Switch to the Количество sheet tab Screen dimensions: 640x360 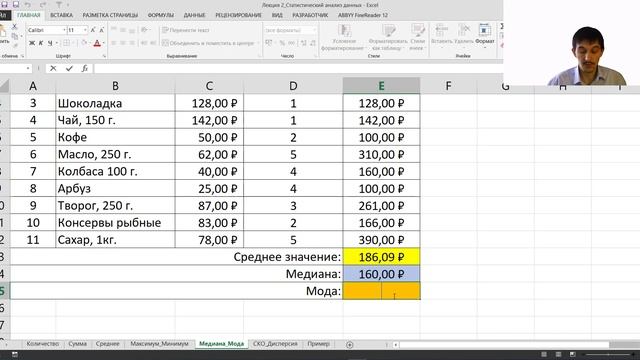tap(43, 344)
